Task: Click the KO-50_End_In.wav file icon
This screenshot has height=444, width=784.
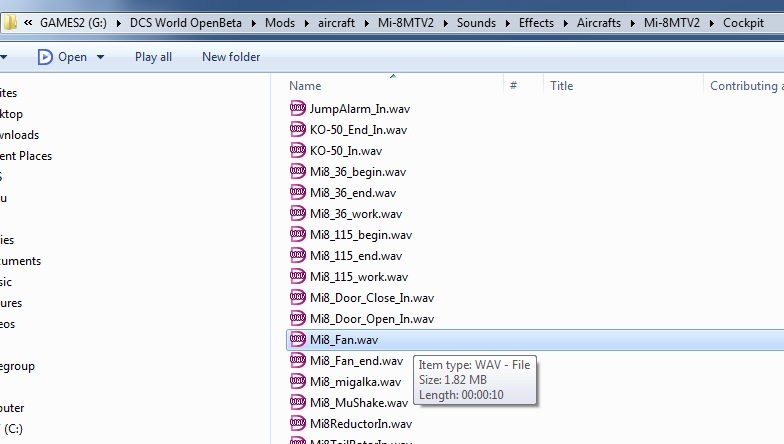Action: tap(298, 129)
